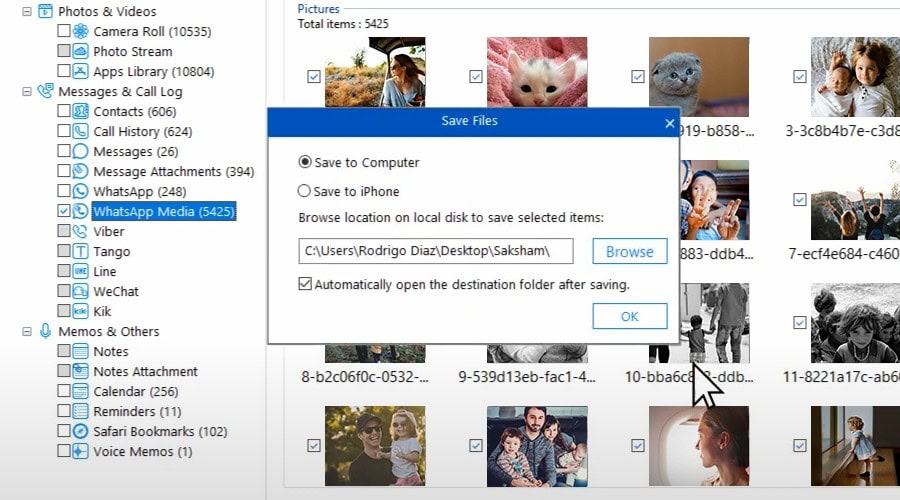Click the Line app icon

pos(80,271)
